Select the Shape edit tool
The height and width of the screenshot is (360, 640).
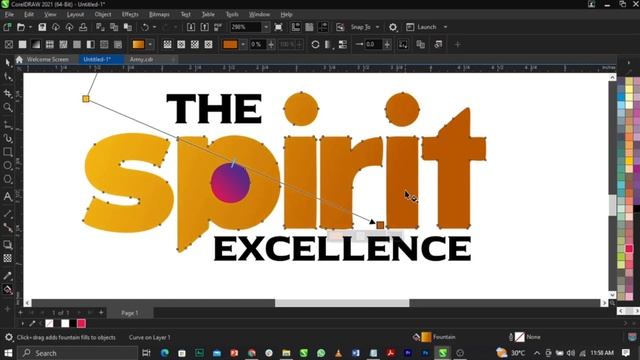7,77
